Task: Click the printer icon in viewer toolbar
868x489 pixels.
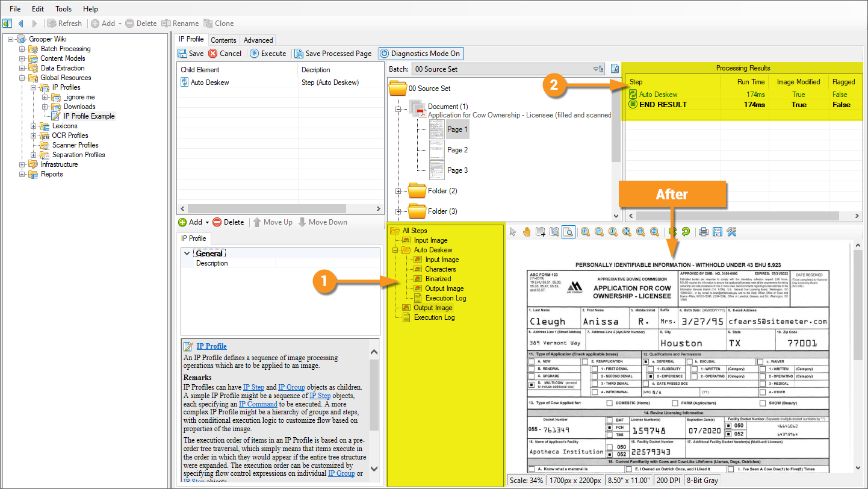Action: [x=703, y=232]
